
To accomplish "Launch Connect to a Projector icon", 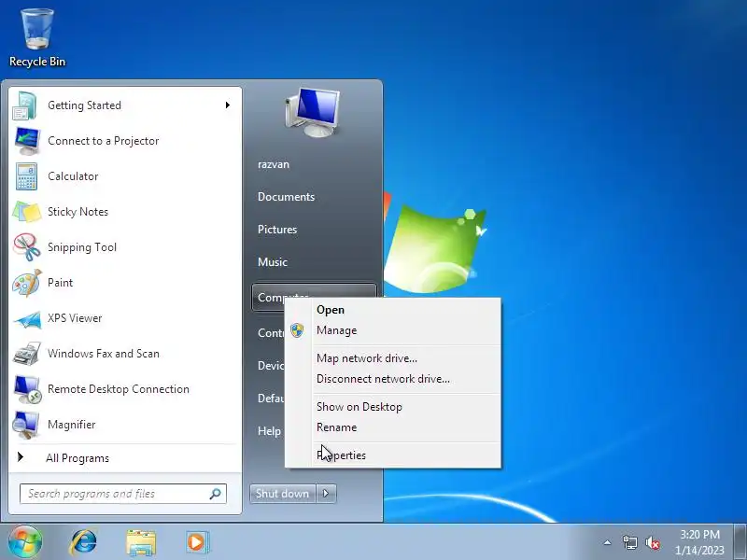I will [27, 141].
